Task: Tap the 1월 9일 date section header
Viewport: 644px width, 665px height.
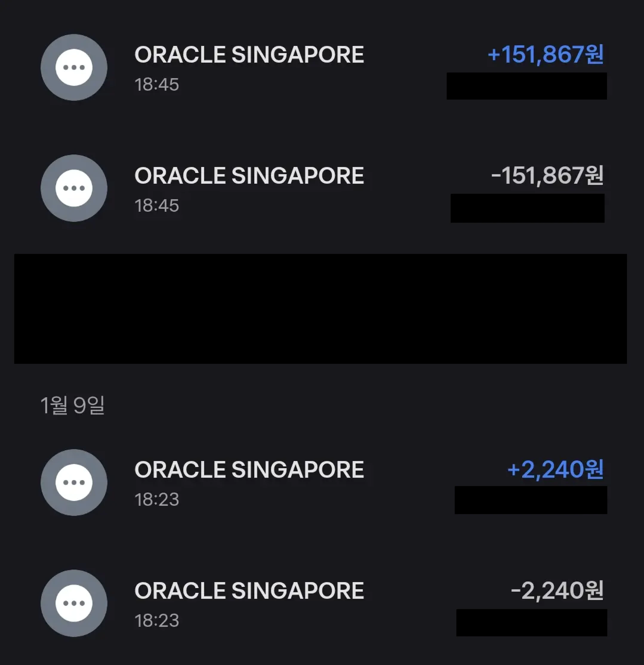Action: point(72,405)
